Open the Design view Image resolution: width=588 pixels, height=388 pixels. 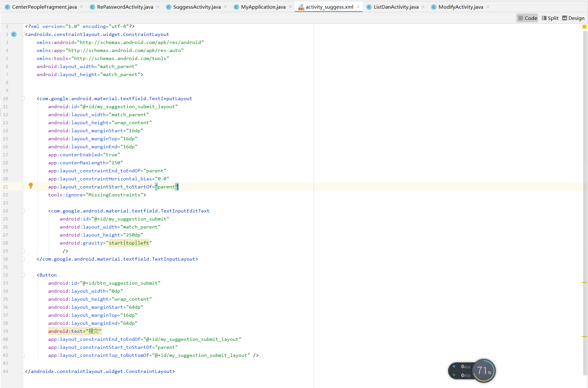pyautogui.click(x=573, y=18)
